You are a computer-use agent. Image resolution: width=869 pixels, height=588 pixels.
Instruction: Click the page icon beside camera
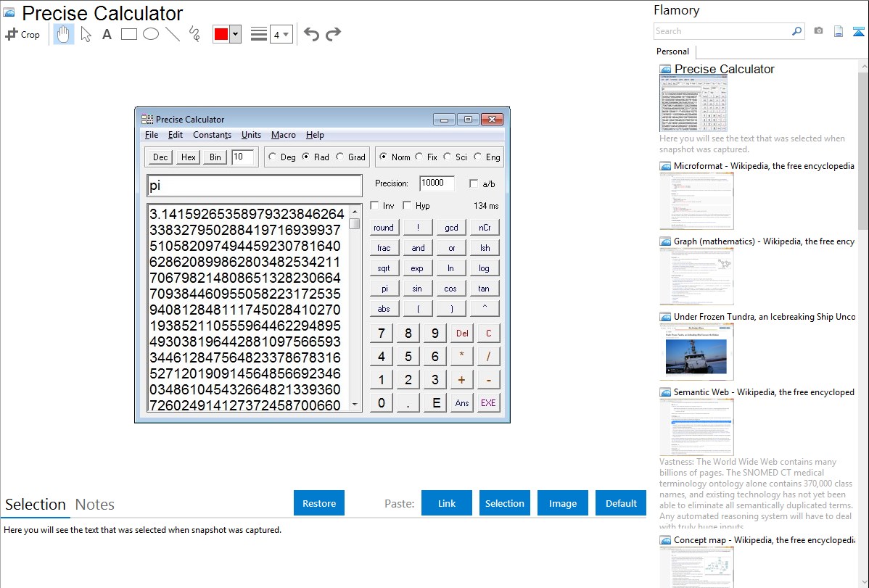[x=839, y=31]
